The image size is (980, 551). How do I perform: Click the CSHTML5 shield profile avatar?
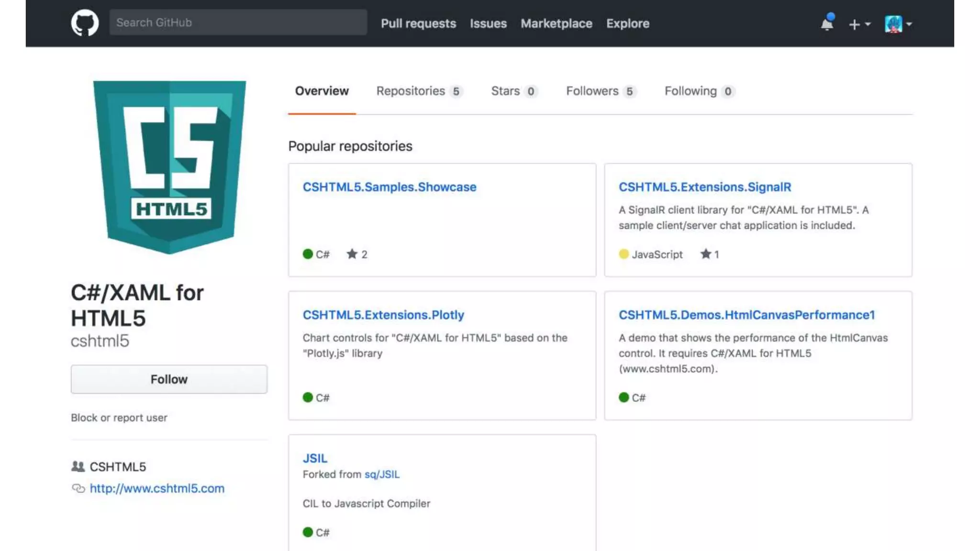[169, 167]
